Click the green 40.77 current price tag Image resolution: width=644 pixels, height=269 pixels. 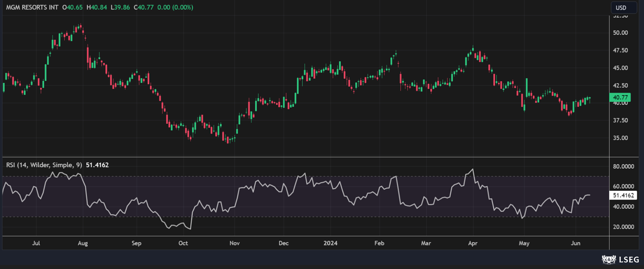pos(620,97)
